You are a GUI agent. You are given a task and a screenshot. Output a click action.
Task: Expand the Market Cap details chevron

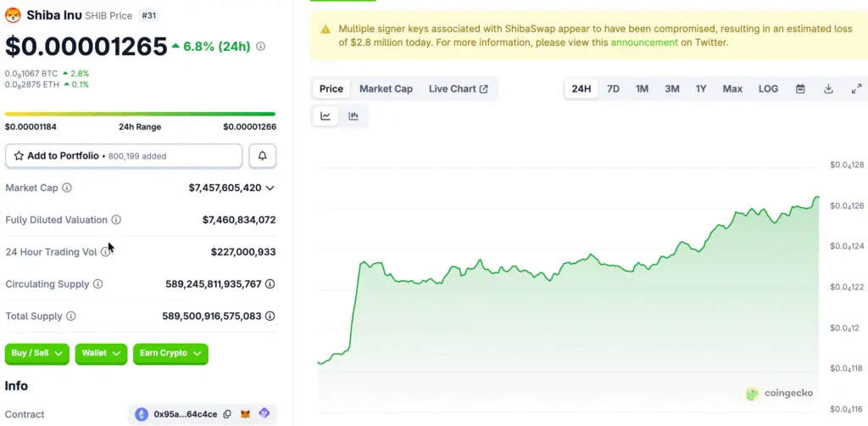(x=270, y=188)
